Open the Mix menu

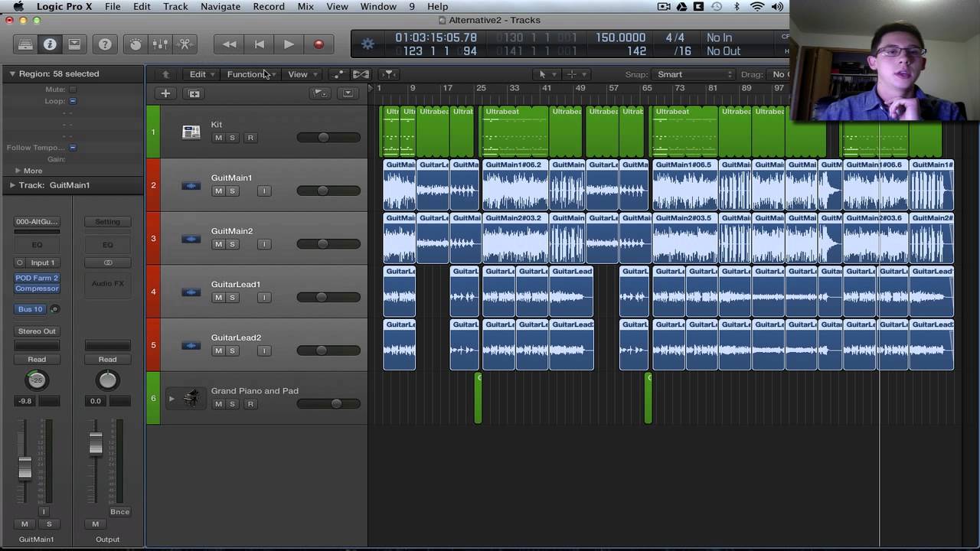pos(305,7)
